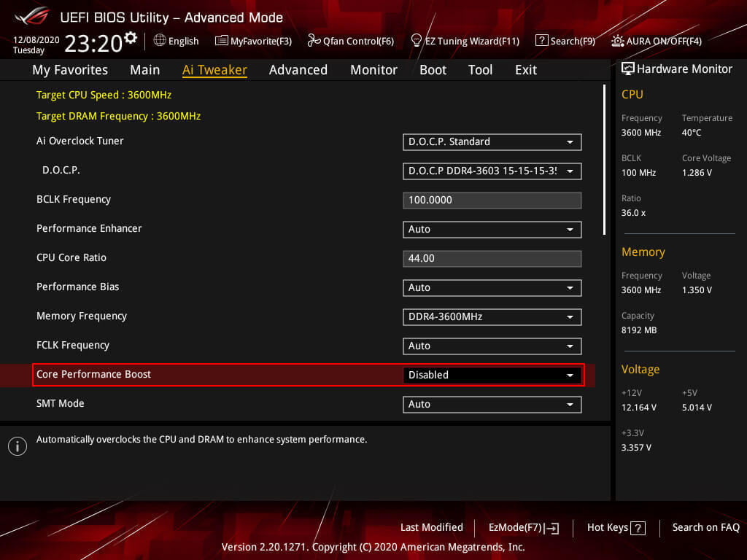Click the globe language icon
The image size is (747, 560).
[160, 41]
